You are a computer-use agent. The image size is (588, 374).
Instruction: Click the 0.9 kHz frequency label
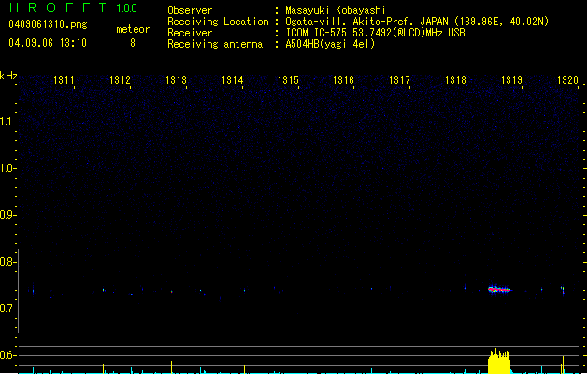pos(7,215)
